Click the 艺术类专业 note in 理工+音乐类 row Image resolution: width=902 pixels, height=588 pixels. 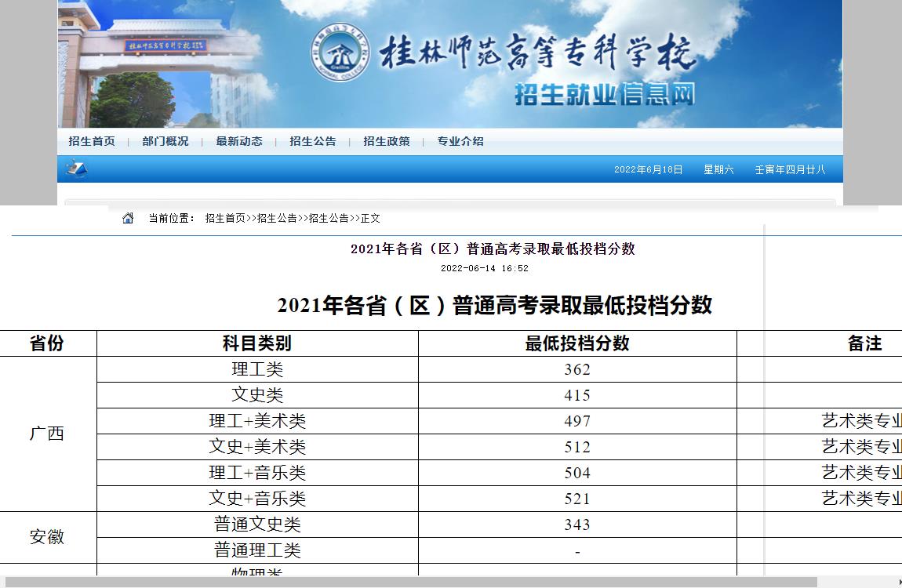click(862, 473)
